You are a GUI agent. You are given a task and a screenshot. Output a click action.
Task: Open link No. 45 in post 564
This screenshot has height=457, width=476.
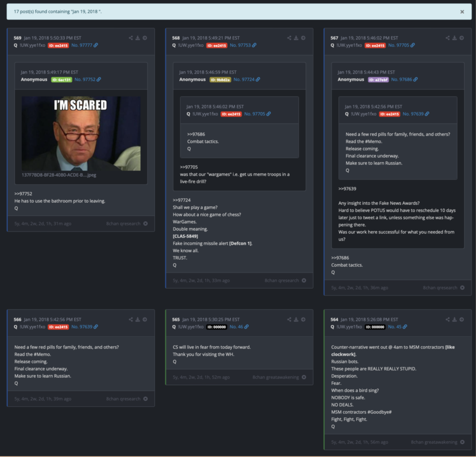click(397, 327)
